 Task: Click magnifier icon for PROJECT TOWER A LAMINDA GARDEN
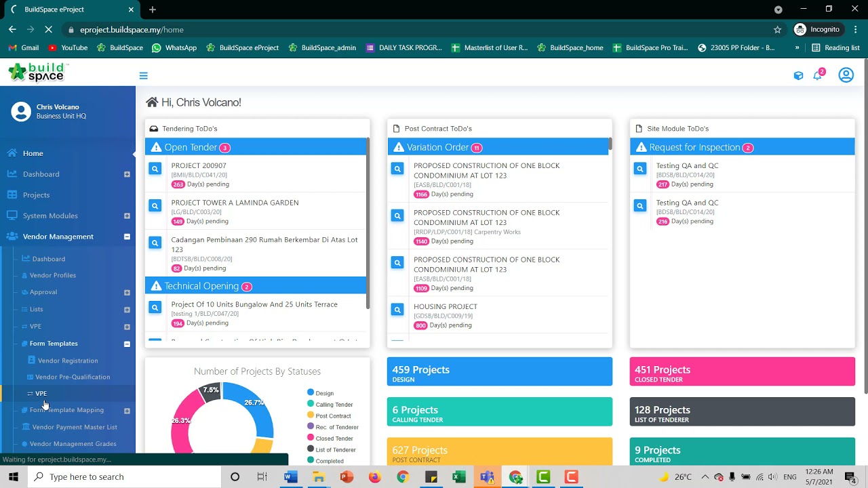pyautogui.click(x=155, y=206)
